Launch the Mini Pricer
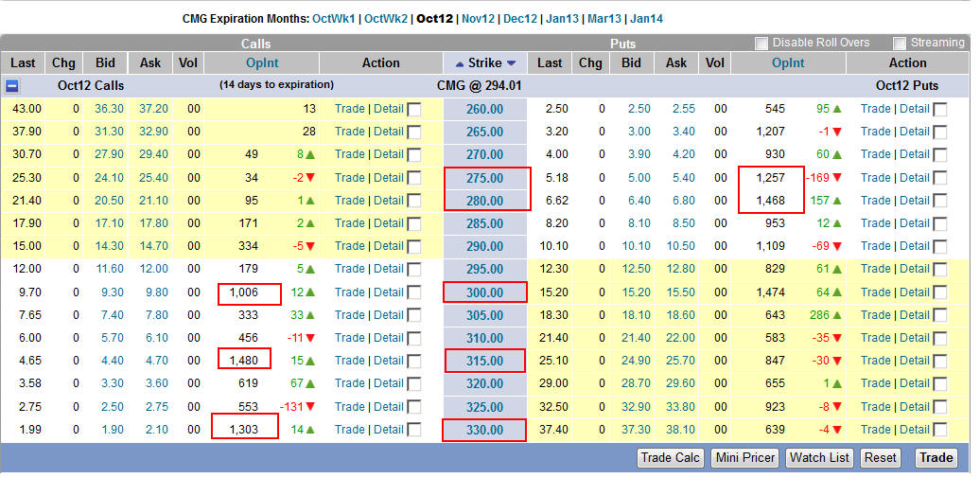Screen dimensions: 980x478 coord(744,457)
